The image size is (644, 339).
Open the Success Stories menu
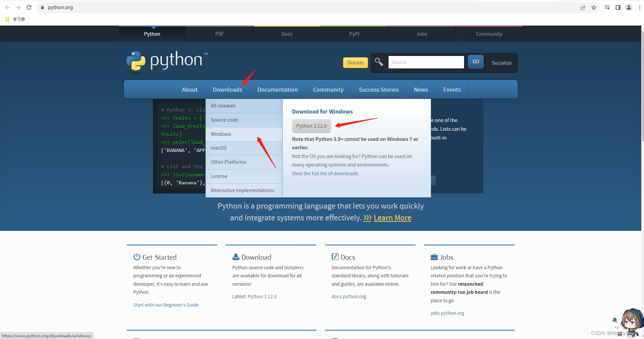pos(379,90)
